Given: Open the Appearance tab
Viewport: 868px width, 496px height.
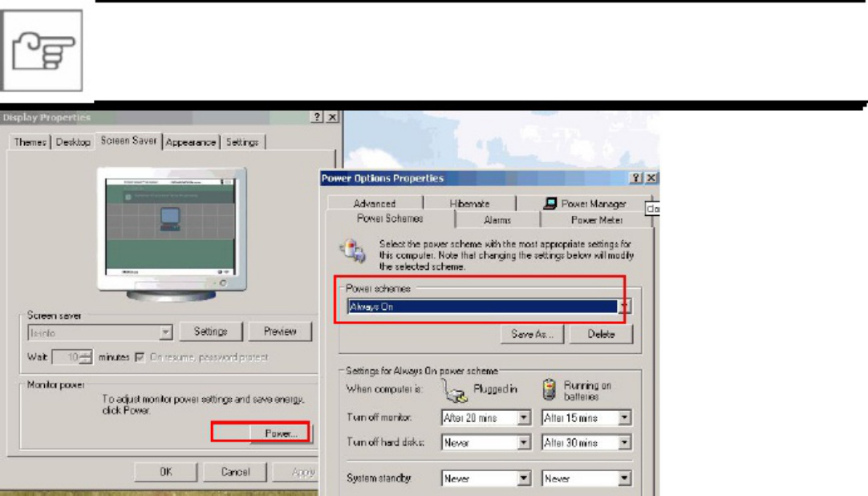Looking at the screenshot, I should point(190,142).
